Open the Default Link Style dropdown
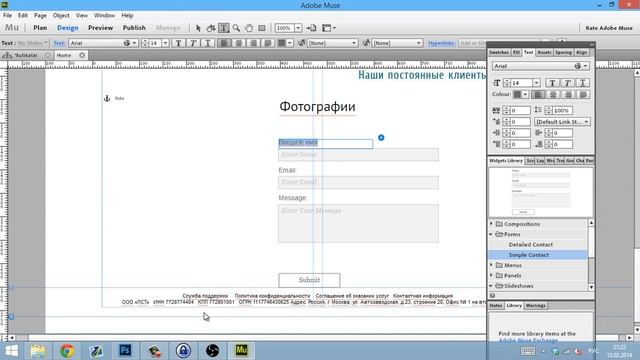The image size is (640, 360). click(562, 122)
